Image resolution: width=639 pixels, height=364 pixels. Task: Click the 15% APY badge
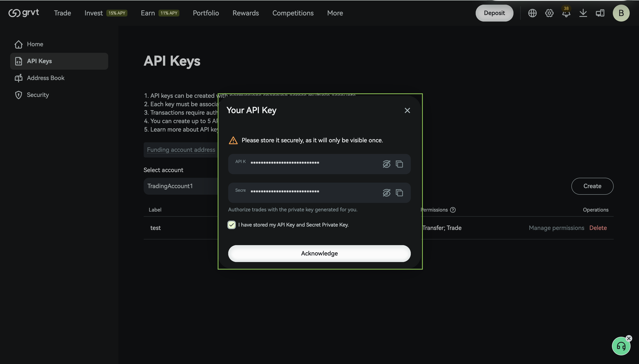click(x=117, y=13)
